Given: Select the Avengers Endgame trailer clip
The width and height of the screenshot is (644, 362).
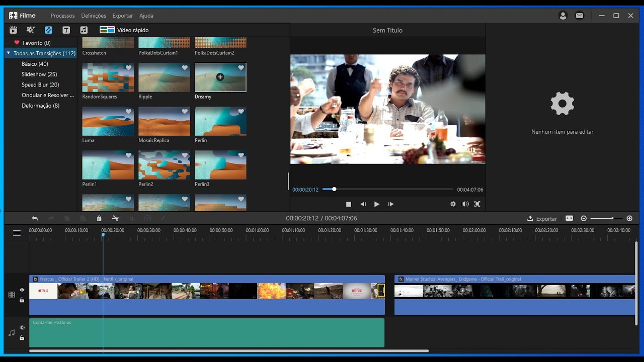Looking at the screenshot, I should click(x=515, y=295).
